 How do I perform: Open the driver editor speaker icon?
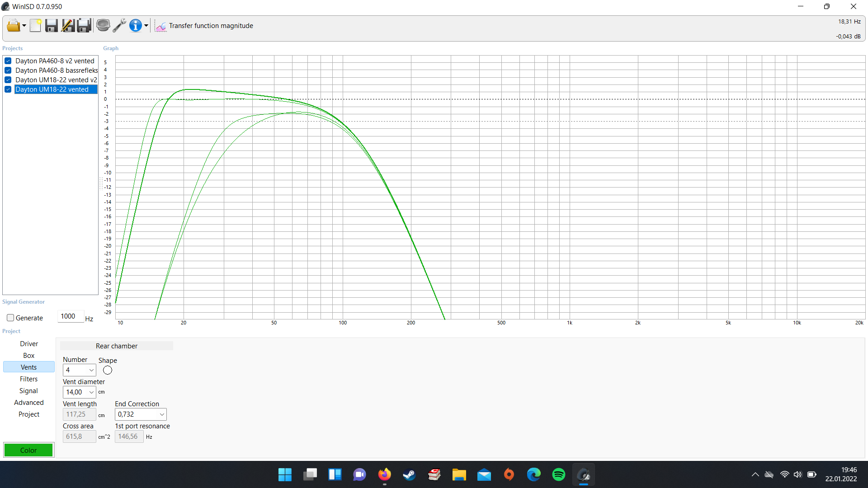point(103,26)
